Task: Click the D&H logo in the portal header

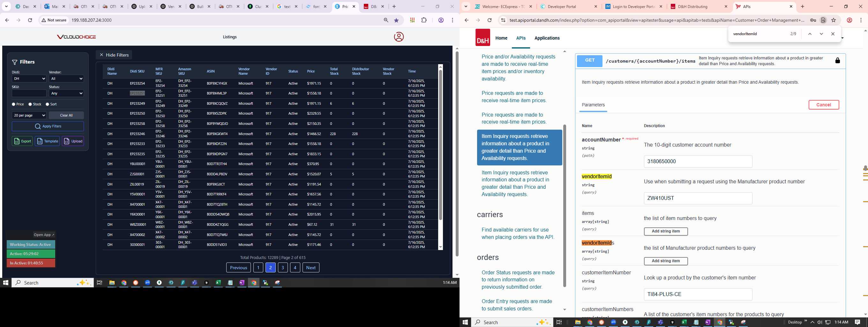Action: point(483,37)
